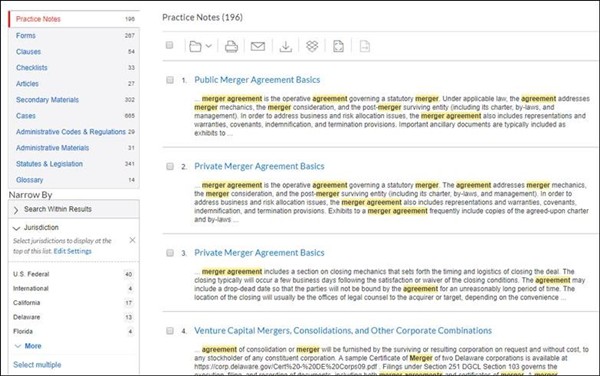Open Public Merger Agreement Basics link
The width and height of the screenshot is (600, 376).
257,80
